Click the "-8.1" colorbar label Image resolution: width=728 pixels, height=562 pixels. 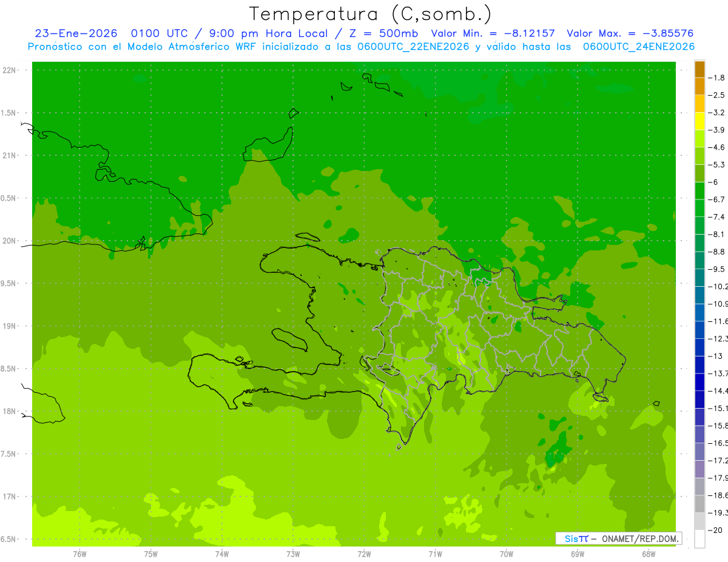pyautogui.click(x=716, y=235)
